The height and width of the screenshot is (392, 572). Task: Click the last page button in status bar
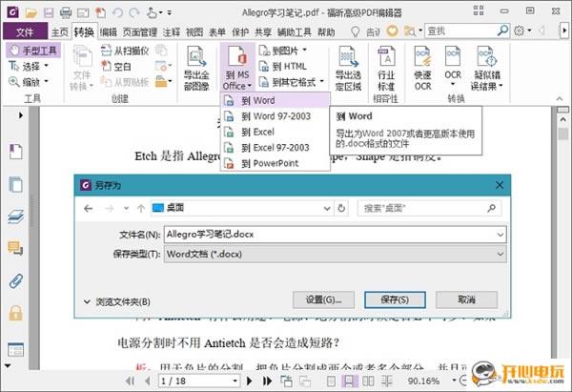pyautogui.click(x=267, y=382)
